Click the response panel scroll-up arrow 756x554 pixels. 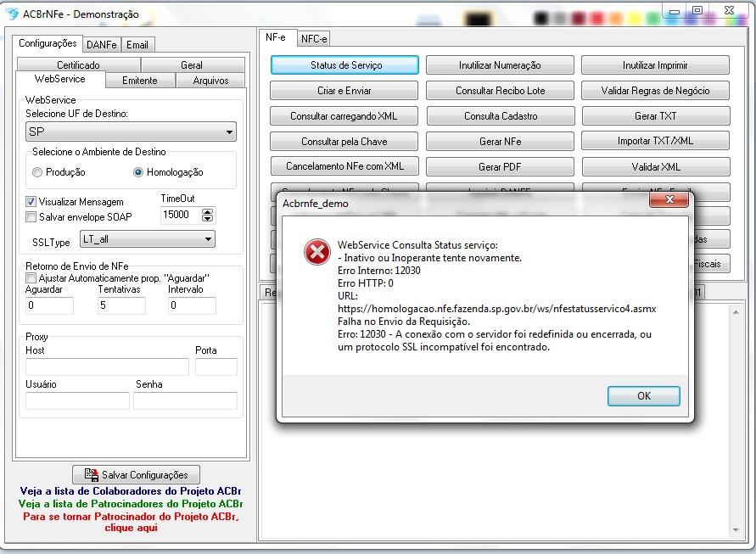point(736,312)
